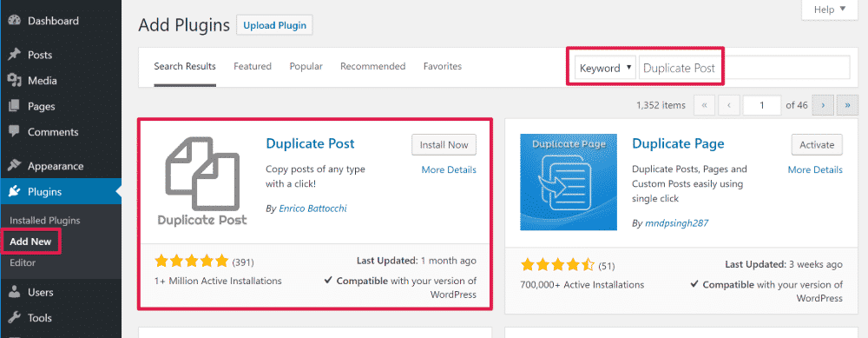
Task: Click the Posts pushpin icon
Action: point(15,55)
